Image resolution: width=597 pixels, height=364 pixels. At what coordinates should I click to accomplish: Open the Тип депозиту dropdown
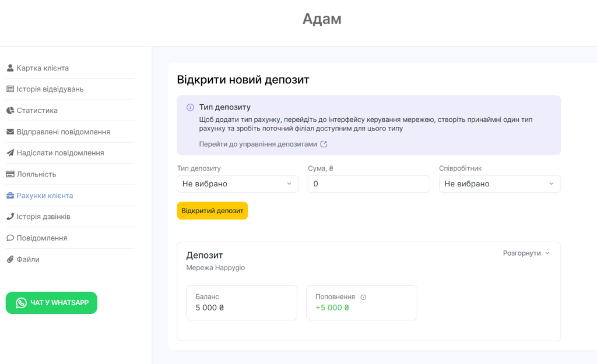click(x=237, y=184)
